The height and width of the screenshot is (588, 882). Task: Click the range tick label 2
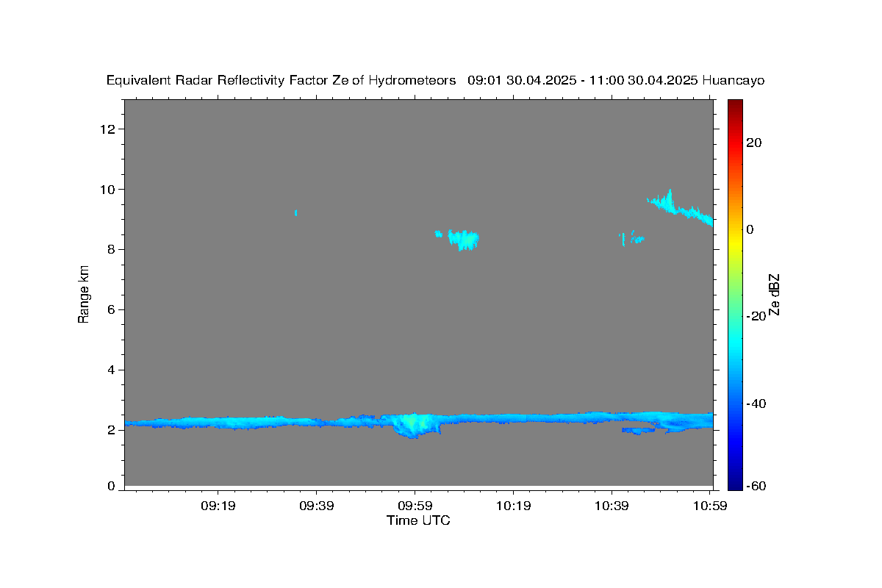click(112, 430)
